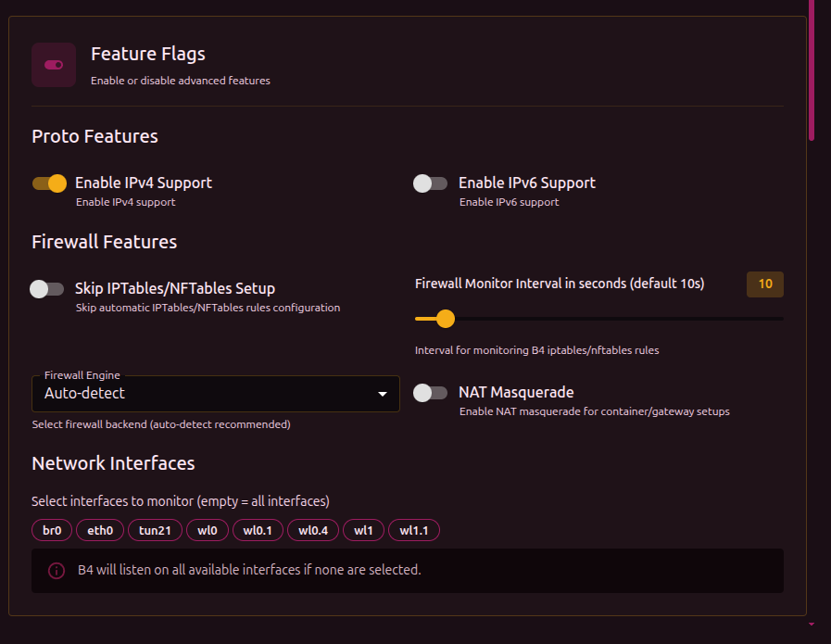Select the br0 interface chip

52,531
